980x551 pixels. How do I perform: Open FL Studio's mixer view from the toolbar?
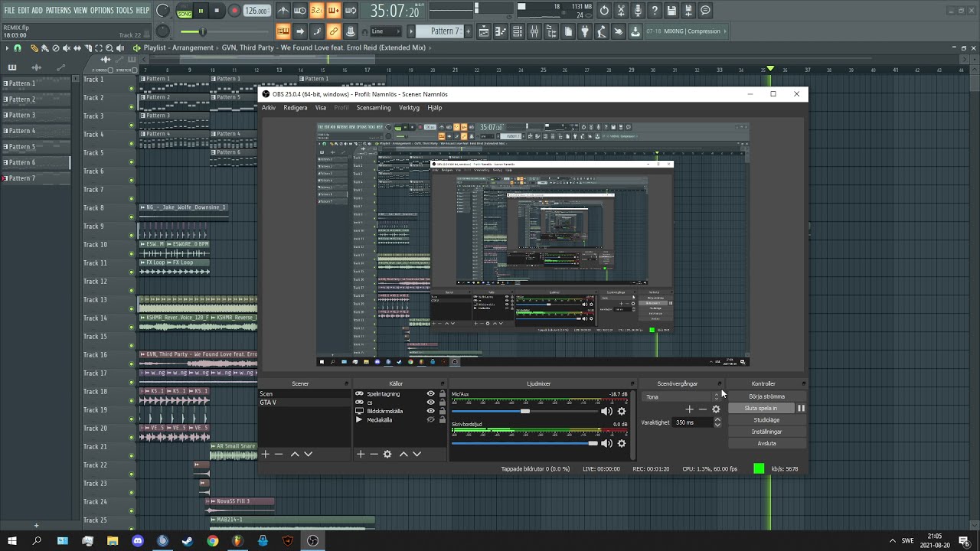tap(534, 31)
